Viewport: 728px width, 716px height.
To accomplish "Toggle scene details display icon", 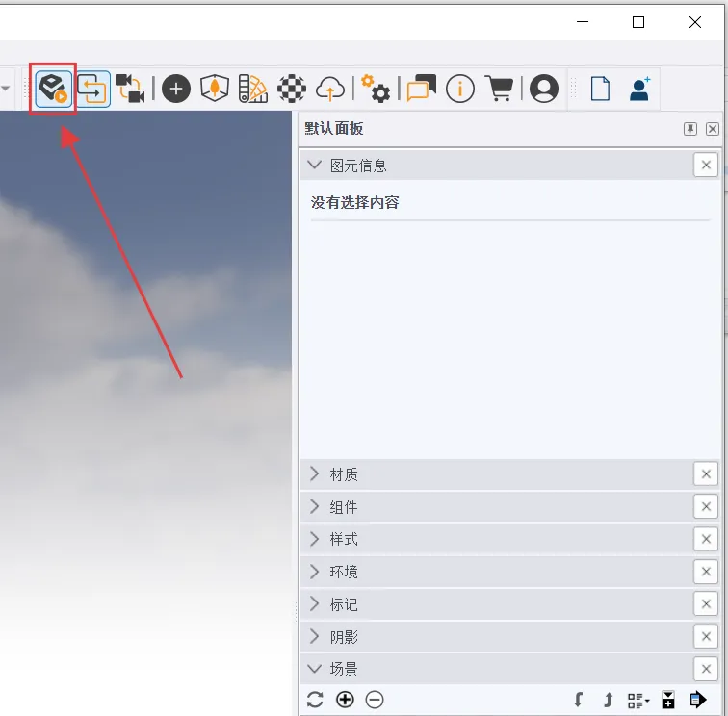I will (x=668, y=700).
